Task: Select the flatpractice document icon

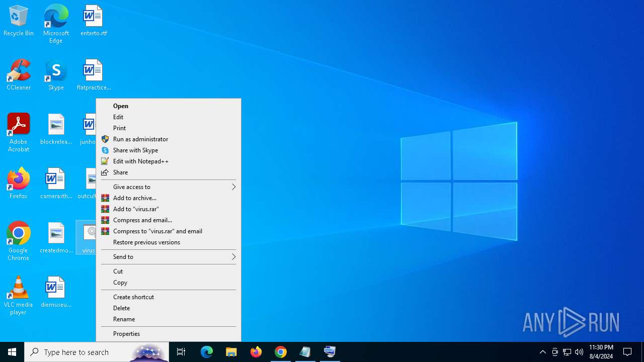Action: coord(94,75)
